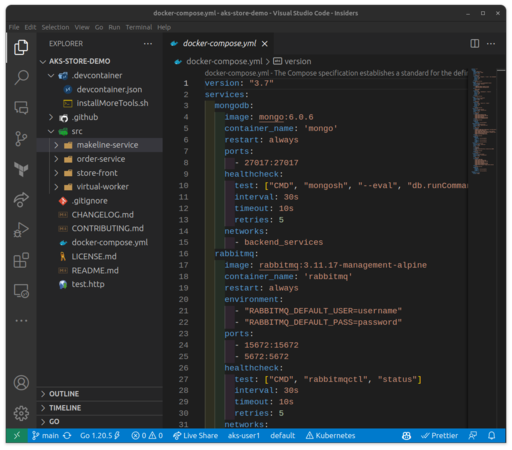Open the Terraform view icon
This screenshot has width=512, height=450.
coord(21,169)
